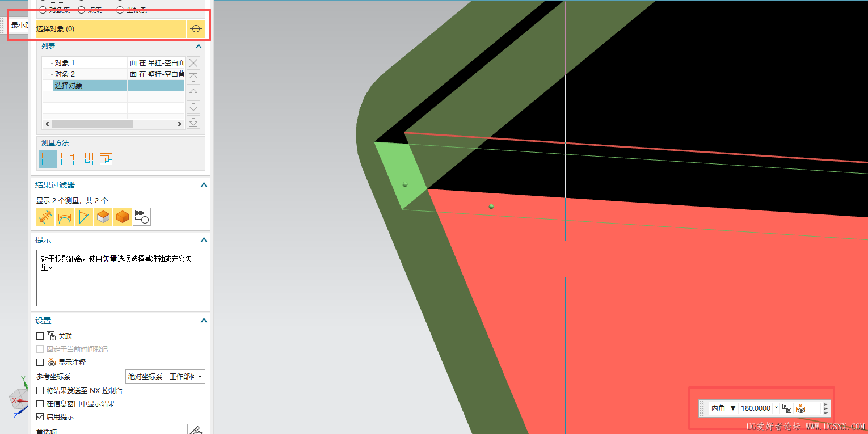Click the 选择对象 (0) selection bar
This screenshot has width=868, height=434.
pyautogui.click(x=111, y=29)
